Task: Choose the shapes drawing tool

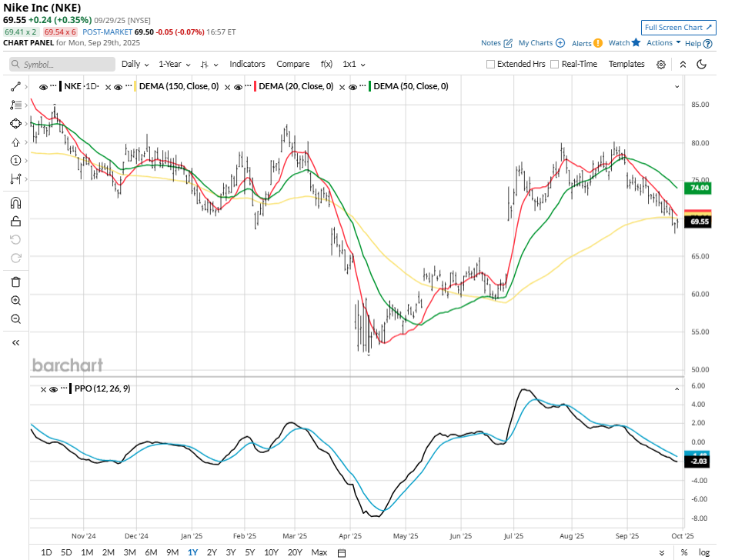Action: pos(15,124)
